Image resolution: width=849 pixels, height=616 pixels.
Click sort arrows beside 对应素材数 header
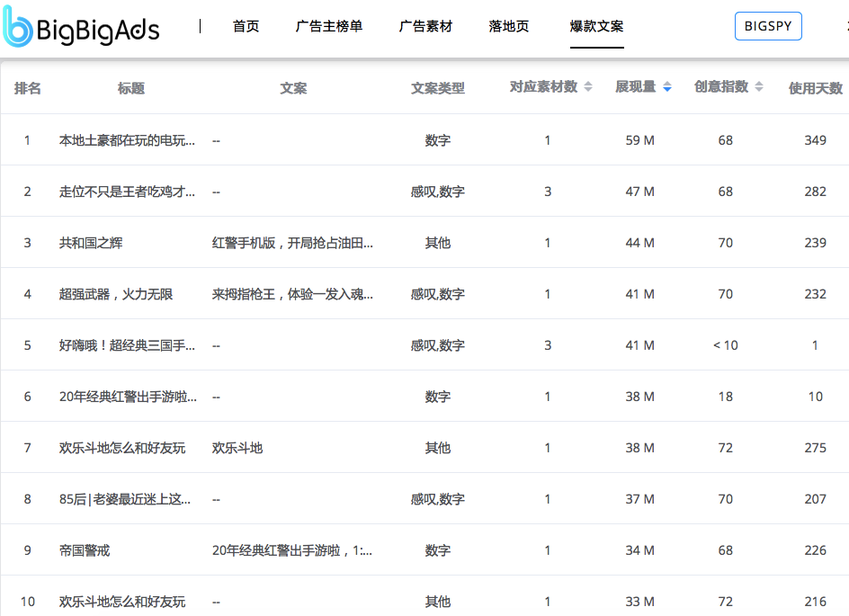click(588, 87)
